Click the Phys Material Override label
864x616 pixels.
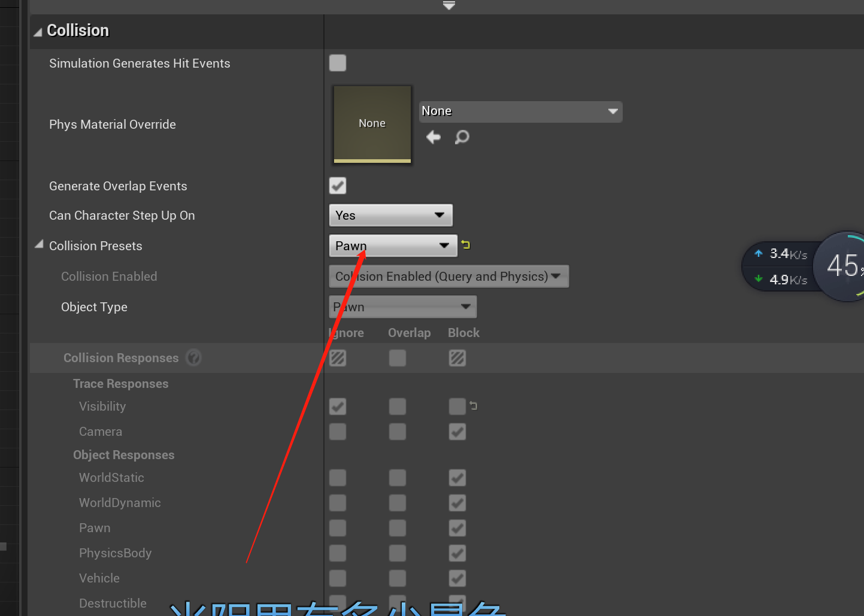pyautogui.click(x=113, y=125)
